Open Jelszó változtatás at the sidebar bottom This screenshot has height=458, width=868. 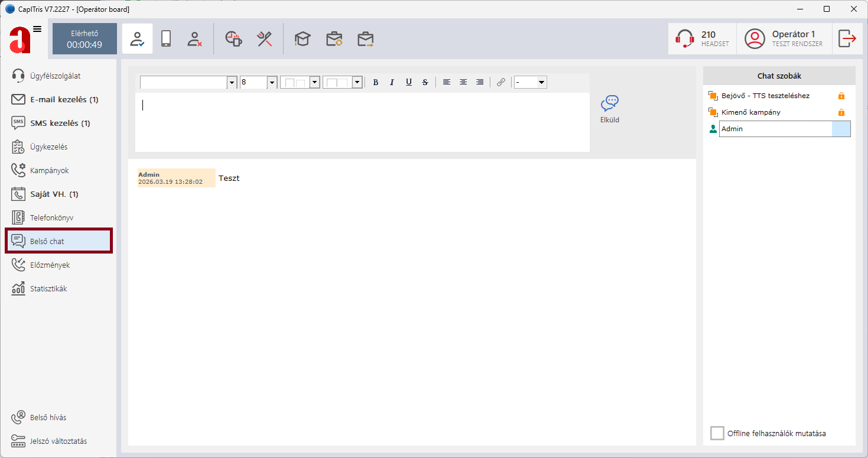pos(58,441)
